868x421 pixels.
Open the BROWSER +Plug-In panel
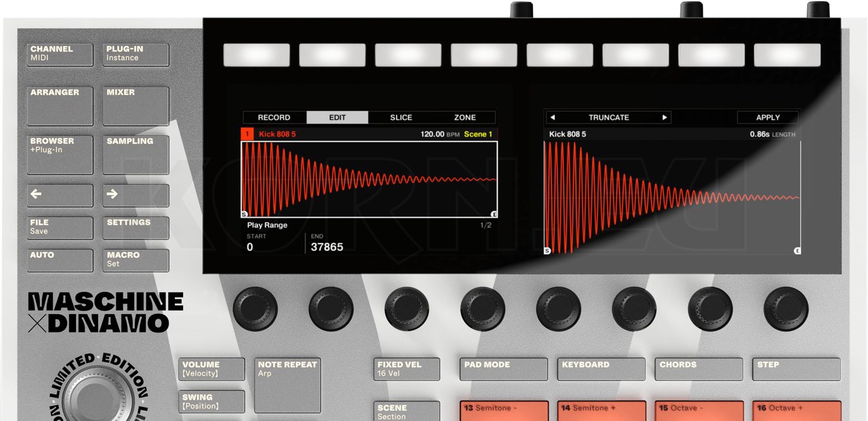click(59, 154)
